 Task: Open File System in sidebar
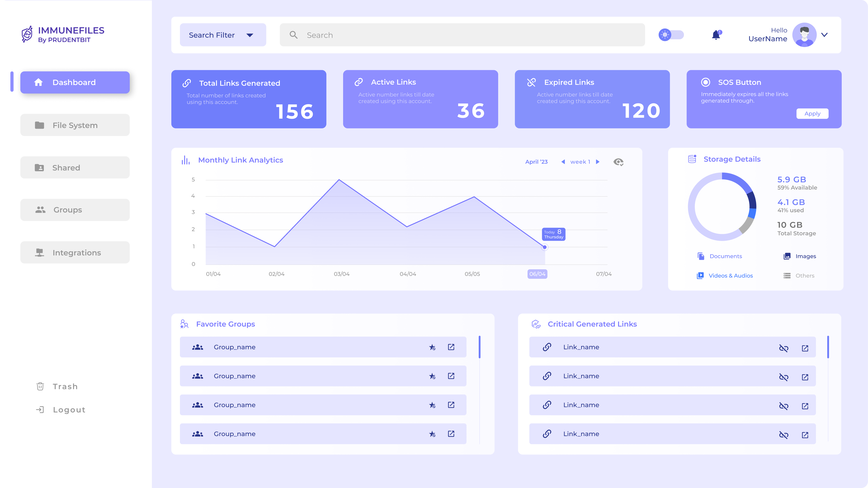(75, 125)
